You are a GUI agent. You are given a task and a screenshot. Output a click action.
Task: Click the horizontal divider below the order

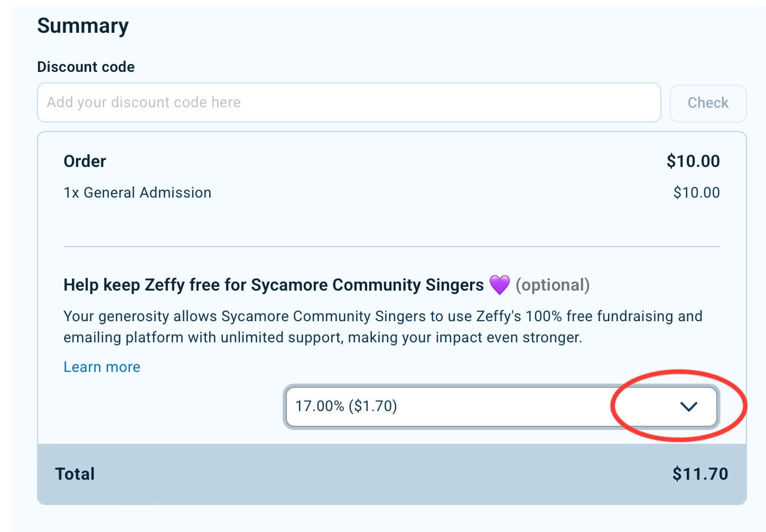(x=391, y=247)
